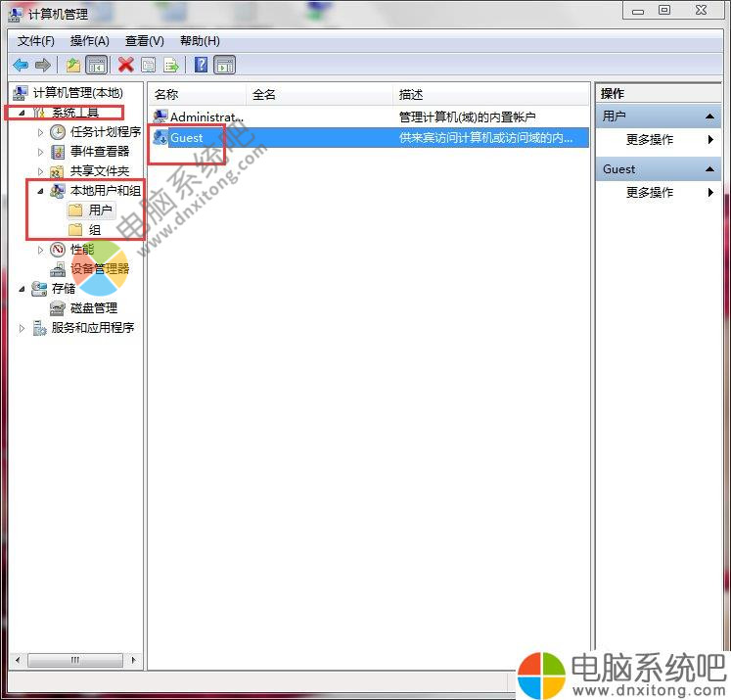The width and height of the screenshot is (731, 700).
Task: Open 更多操作 under the 用户 section
Action: (650, 140)
